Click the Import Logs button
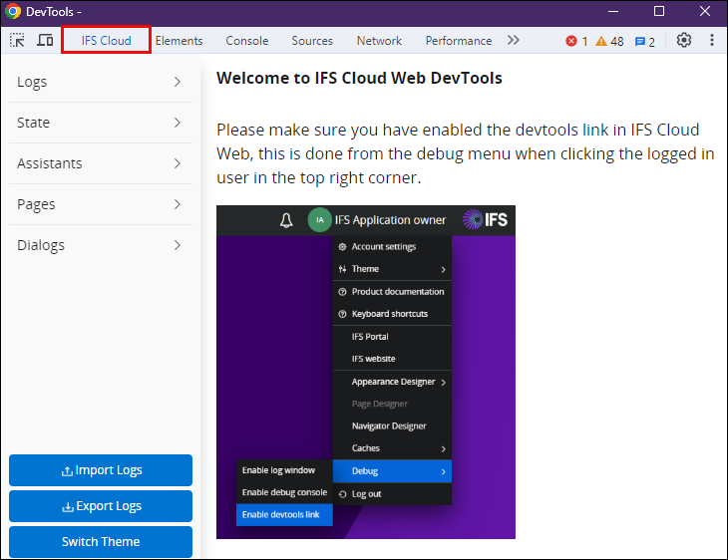Viewport: 728px width, 560px height. click(101, 470)
